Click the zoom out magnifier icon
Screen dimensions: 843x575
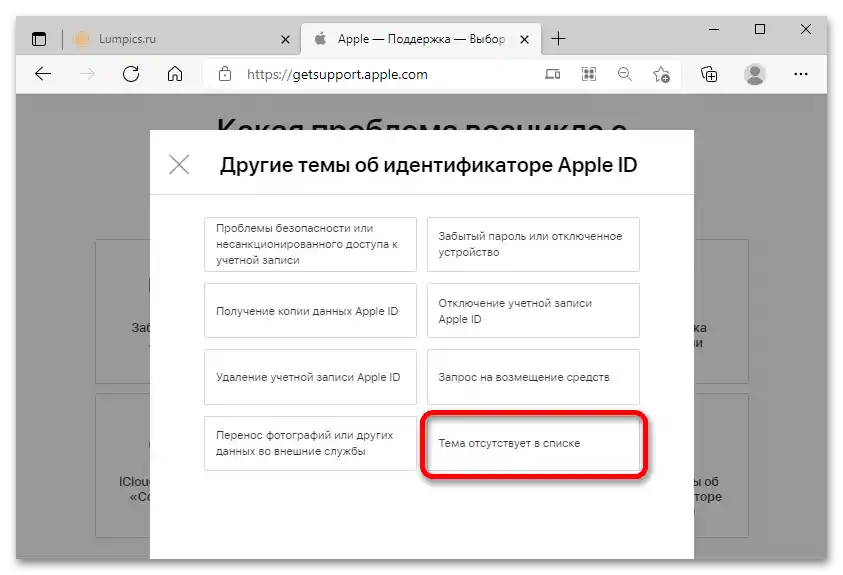tap(625, 74)
